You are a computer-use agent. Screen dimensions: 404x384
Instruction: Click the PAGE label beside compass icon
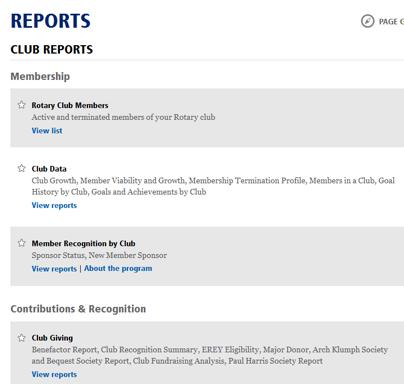point(388,22)
